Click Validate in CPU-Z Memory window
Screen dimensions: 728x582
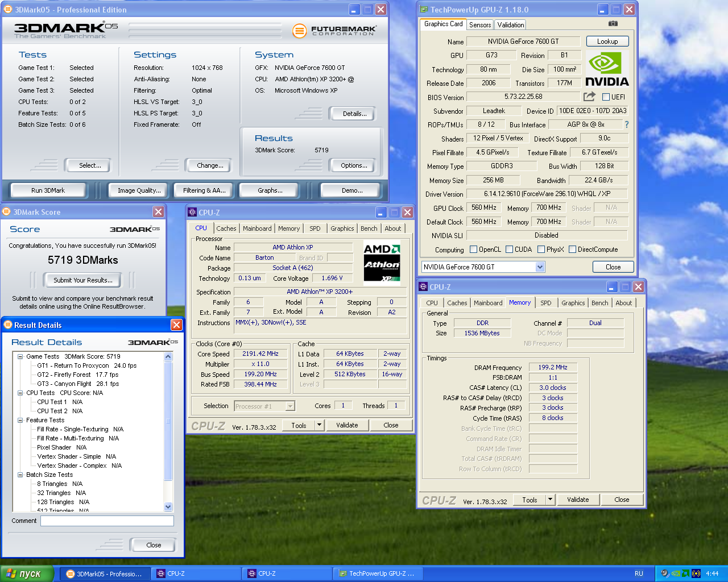pos(578,500)
